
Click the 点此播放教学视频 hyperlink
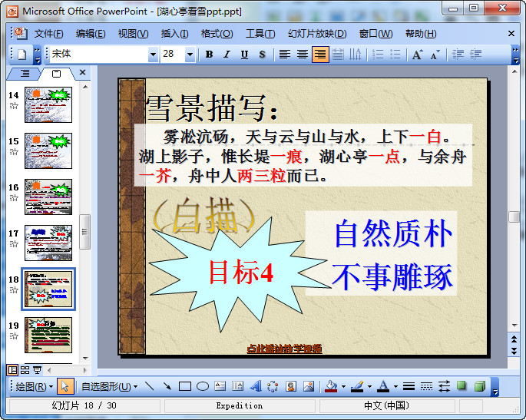[x=284, y=349]
